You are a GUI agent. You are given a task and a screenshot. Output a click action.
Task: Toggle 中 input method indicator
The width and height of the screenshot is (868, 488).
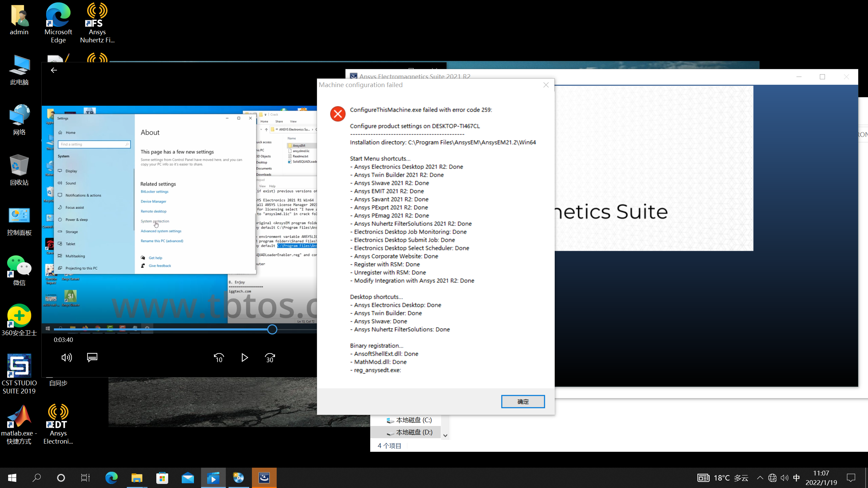click(796, 478)
